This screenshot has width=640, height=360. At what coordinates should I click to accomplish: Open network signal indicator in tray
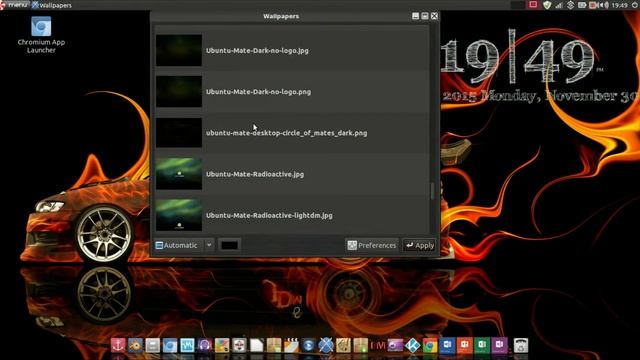(559, 5)
